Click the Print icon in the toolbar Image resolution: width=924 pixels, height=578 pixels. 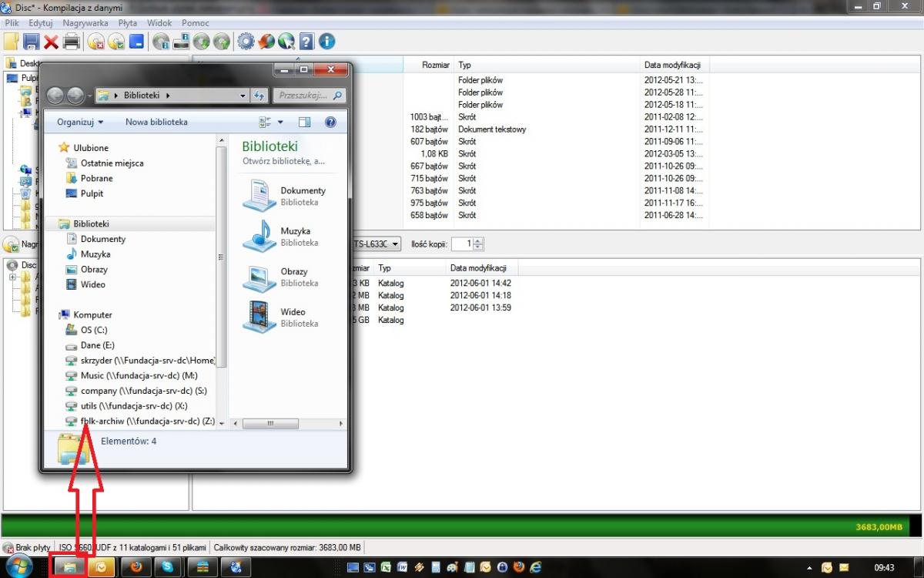pos(72,42)
